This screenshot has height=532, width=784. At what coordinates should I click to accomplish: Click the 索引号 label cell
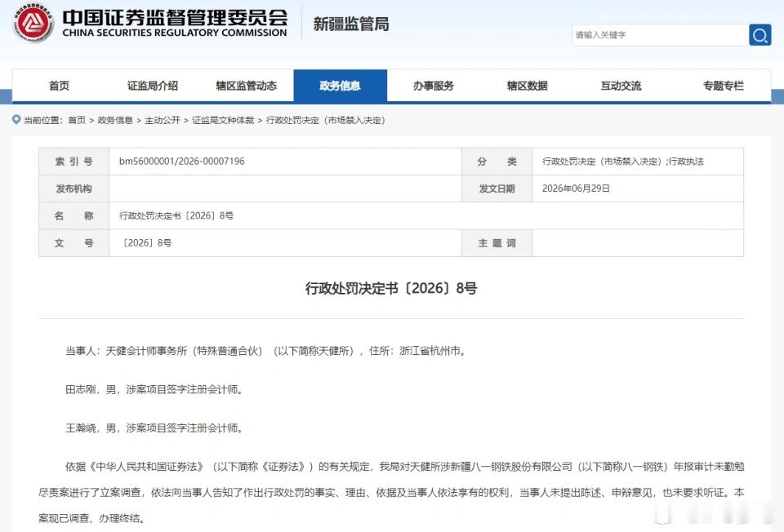pos(74,162)
